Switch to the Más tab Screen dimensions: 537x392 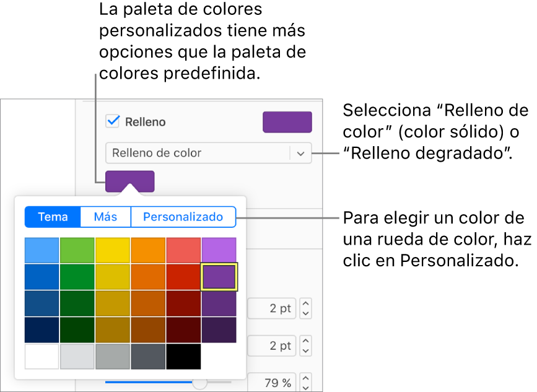(105, 217)
